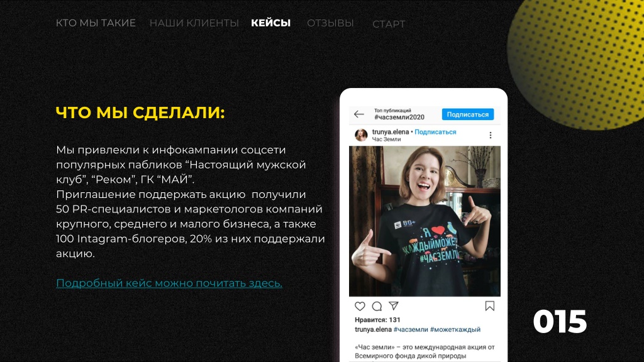The width and height of the screenshot is (644, 362).
Task: Open comments via speech bubble icon
Action: click(x=377, y=306)
